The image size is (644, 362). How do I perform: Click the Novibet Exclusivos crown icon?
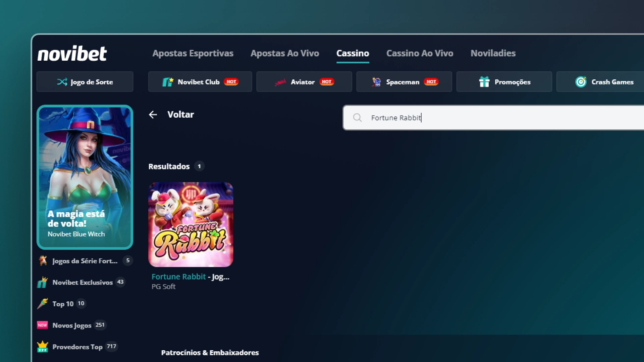[x=42, y=282]
